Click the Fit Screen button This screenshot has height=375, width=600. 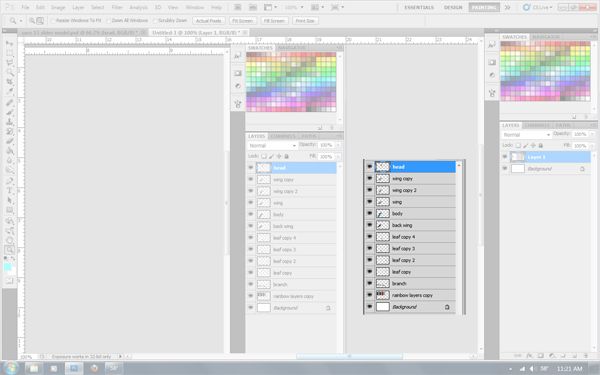click(x=243, y=21)
